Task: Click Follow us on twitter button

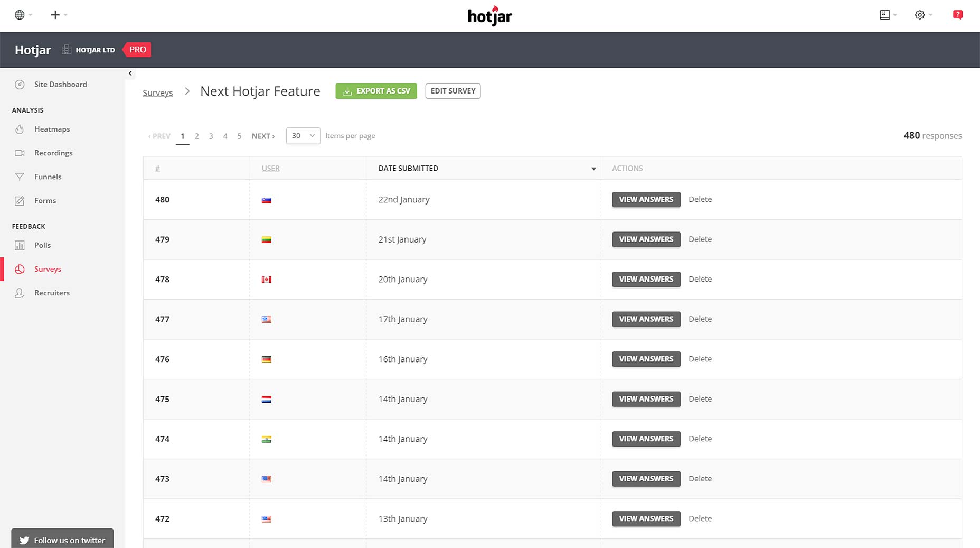Action: 62,540
